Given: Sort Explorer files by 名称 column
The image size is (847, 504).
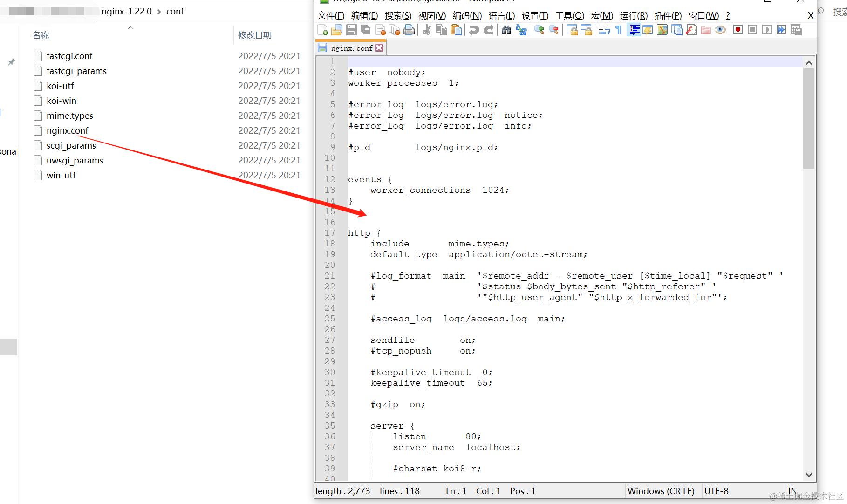Looking at the screenshot, I should pos(41,35).
